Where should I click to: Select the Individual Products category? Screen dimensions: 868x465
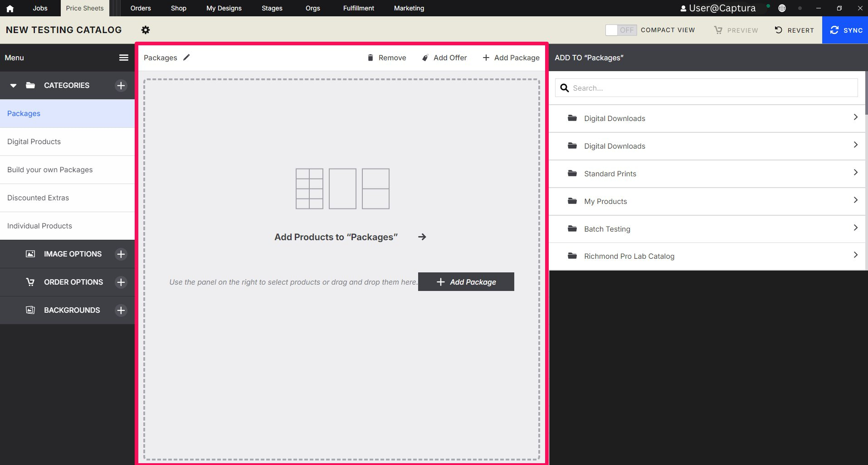(67, 226)
